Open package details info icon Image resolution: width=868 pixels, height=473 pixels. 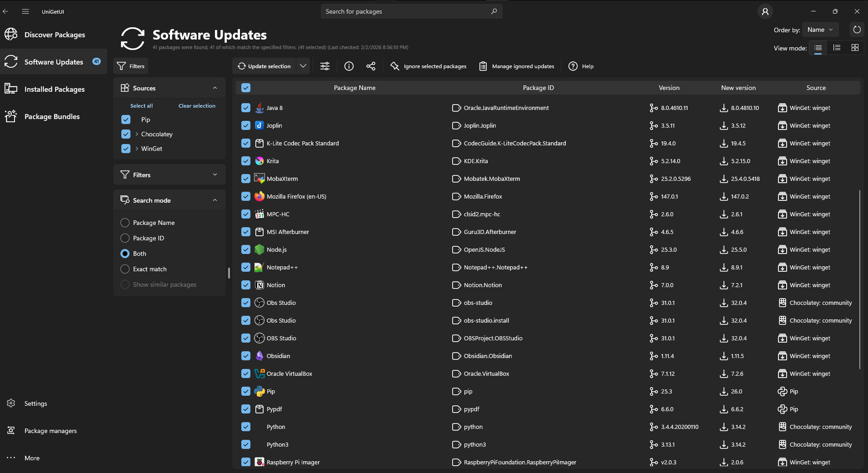click(349, 66)
